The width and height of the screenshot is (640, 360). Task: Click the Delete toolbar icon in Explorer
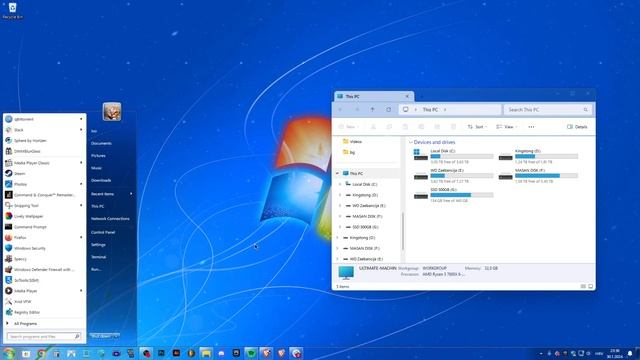453,127
